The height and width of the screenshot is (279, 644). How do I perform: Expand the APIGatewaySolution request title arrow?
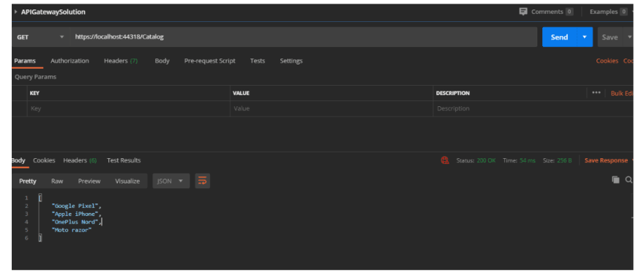tap(15, 12)
